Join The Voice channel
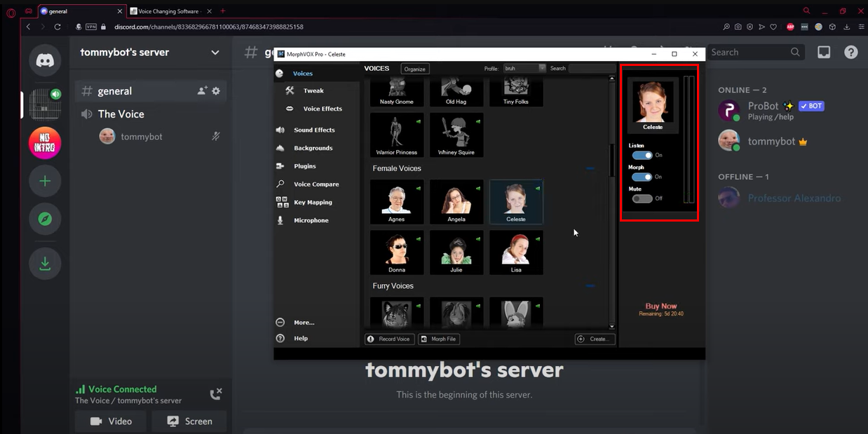 121,114
